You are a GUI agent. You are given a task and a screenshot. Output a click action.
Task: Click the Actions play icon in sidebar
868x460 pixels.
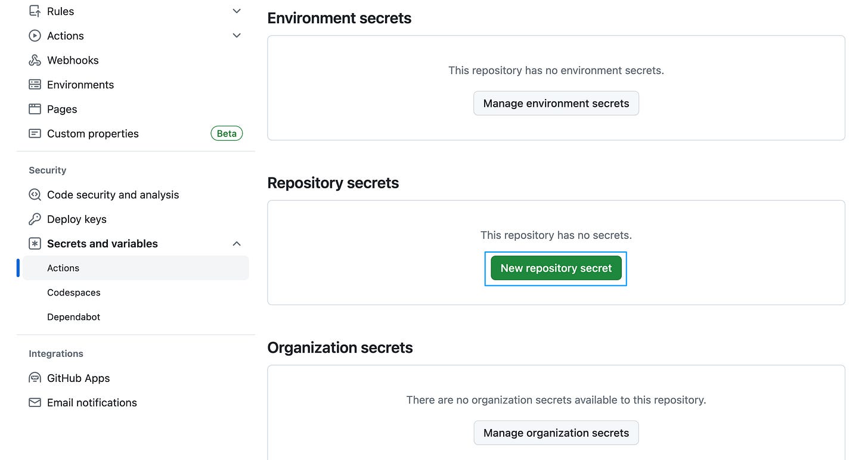tap(35, 35)
